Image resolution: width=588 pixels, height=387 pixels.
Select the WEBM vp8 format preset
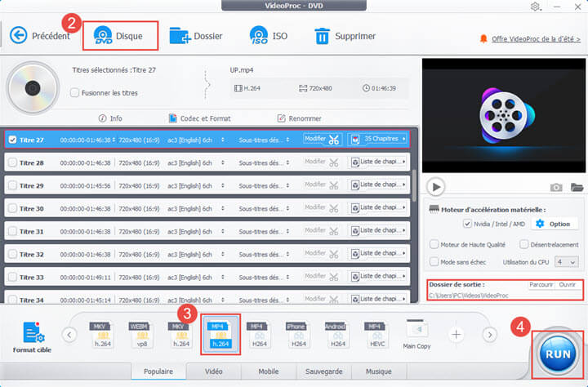point(141,335)
